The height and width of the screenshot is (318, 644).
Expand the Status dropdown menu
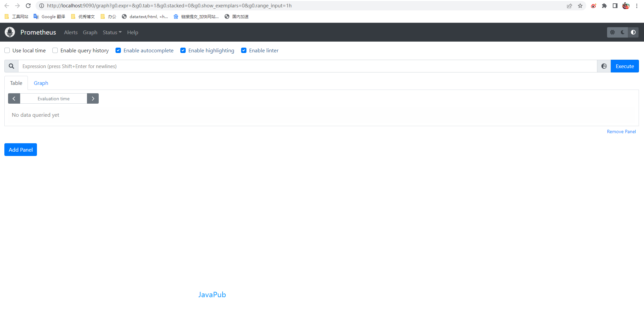[x=112, y=32]
